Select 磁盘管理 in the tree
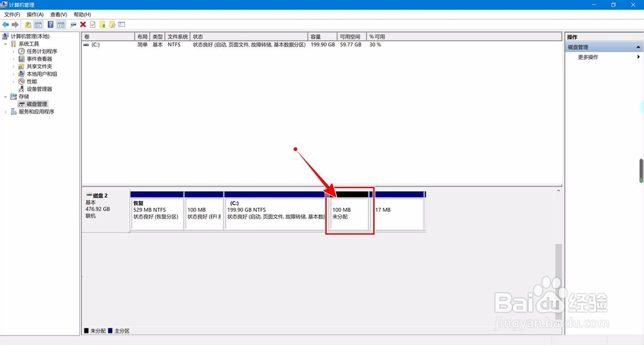Screen dimensions: 644x345 pyautogui.click(x=37, y=104)
